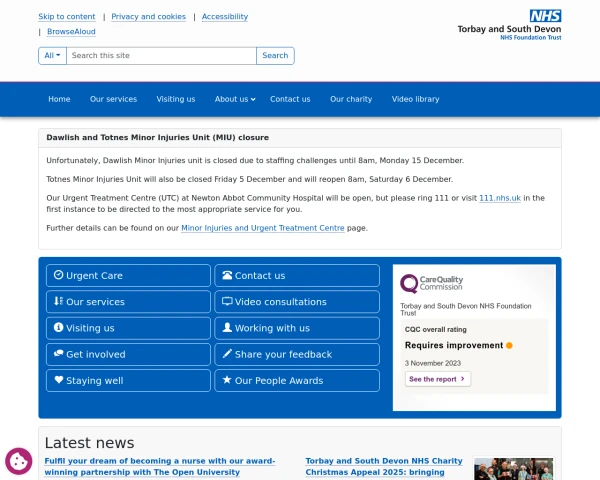This screenshot has width=600, height=480.
Task: Focus the Search this site field
Action: [161, 56]
